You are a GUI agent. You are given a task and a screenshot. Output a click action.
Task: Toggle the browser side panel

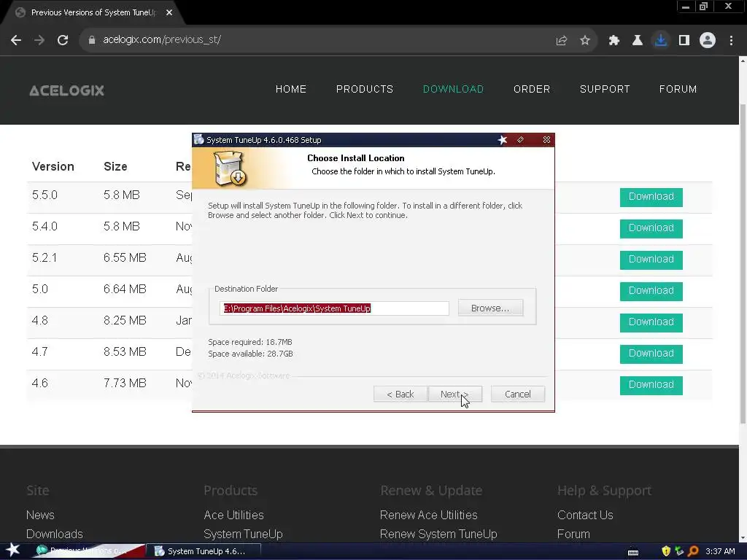(x=684, y=41)
